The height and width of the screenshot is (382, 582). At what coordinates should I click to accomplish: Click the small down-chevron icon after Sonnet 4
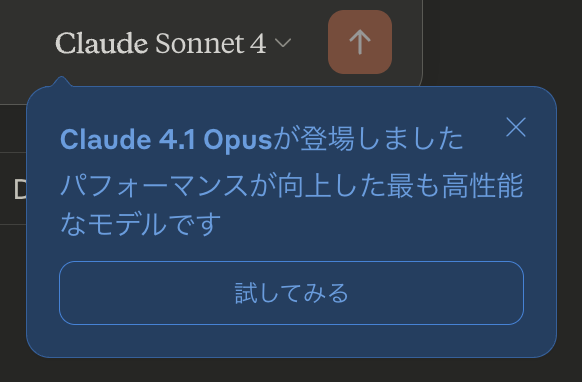point(283,43)
